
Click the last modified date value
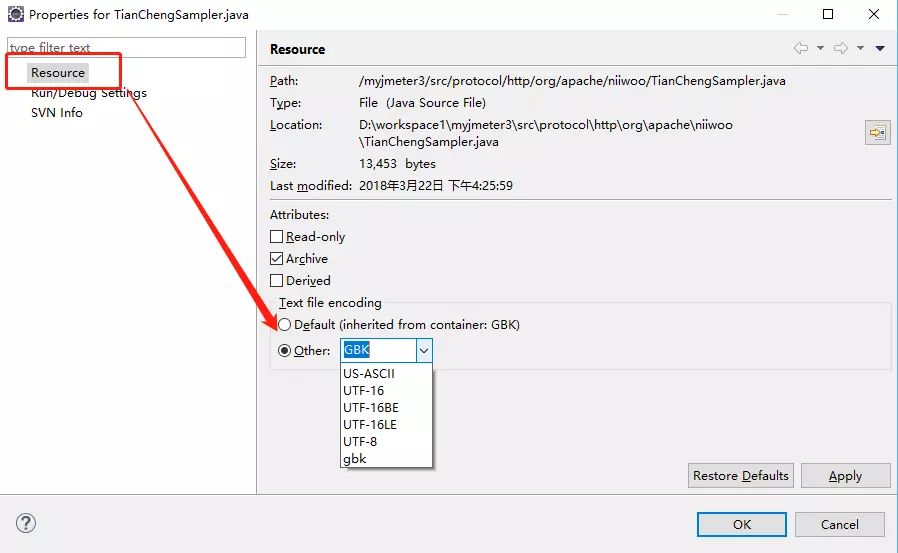[436, 185]
